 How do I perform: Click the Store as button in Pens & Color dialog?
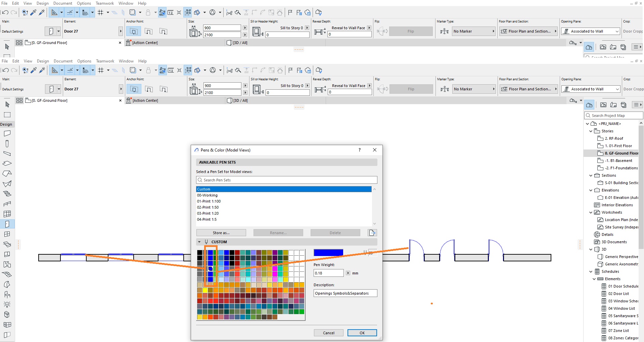(221, 232)
